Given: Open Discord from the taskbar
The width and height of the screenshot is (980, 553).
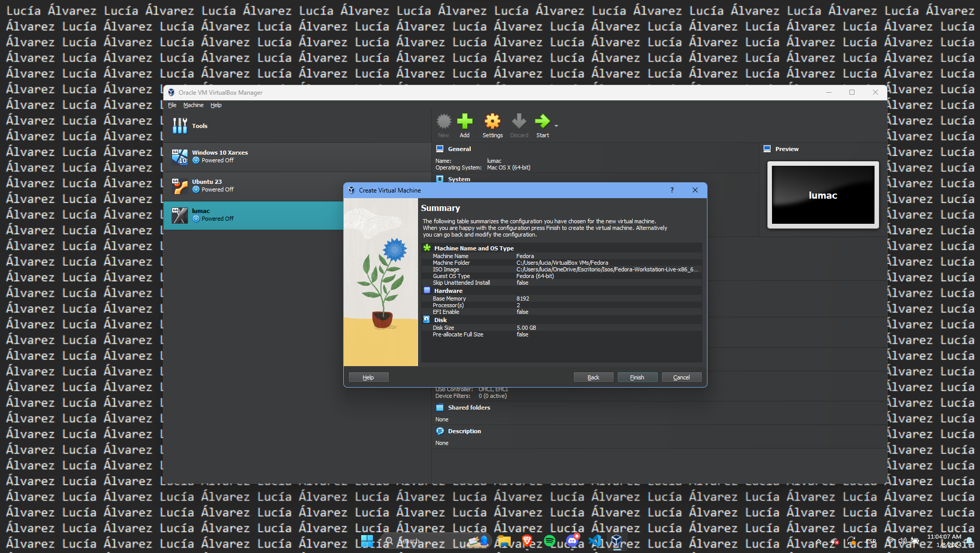Looking at the screenshot, I should [x=572, y=541].
